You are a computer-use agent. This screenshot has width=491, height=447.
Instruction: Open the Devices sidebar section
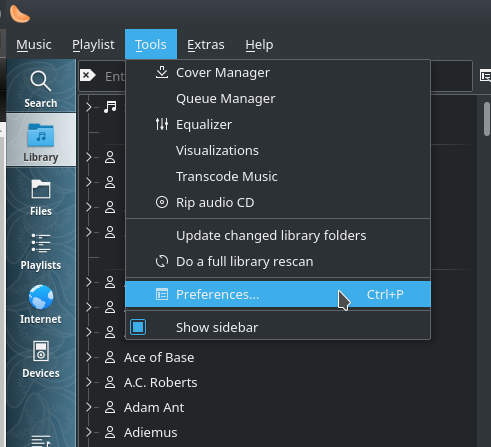[41, 359]
